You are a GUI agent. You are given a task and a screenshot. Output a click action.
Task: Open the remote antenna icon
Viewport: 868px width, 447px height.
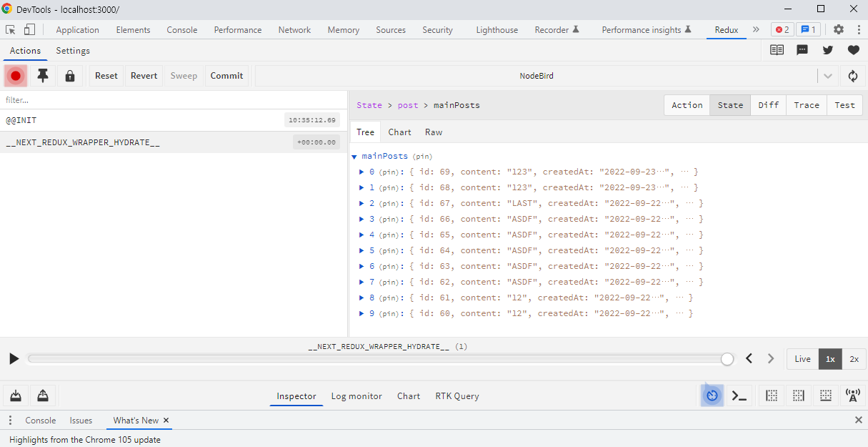click(x=852, y=396)
